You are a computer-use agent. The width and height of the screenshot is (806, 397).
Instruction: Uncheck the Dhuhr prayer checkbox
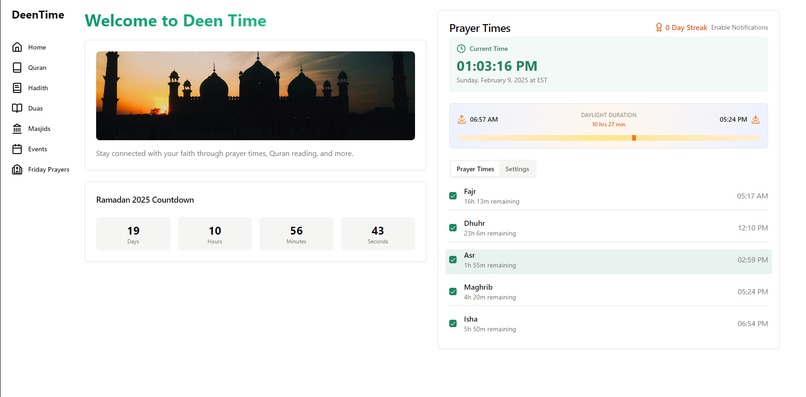[453, 228]
